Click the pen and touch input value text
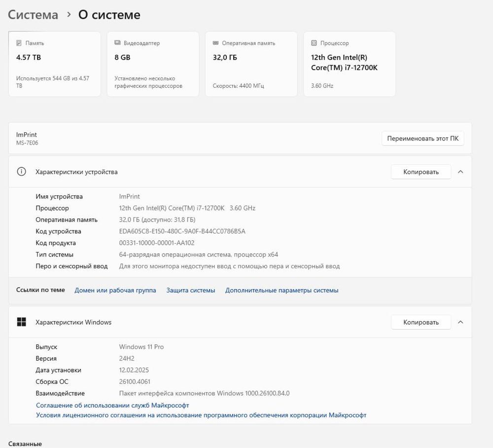Screen dimensions: 493x448 coord(230,266)
